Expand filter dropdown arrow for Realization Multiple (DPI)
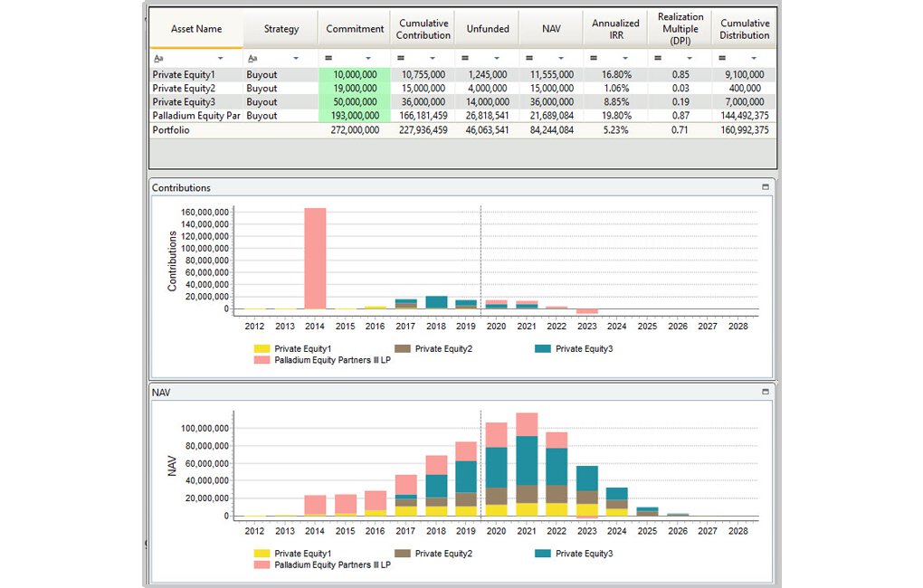Screen dimensions: 923x588 click(x=690, y=58)
